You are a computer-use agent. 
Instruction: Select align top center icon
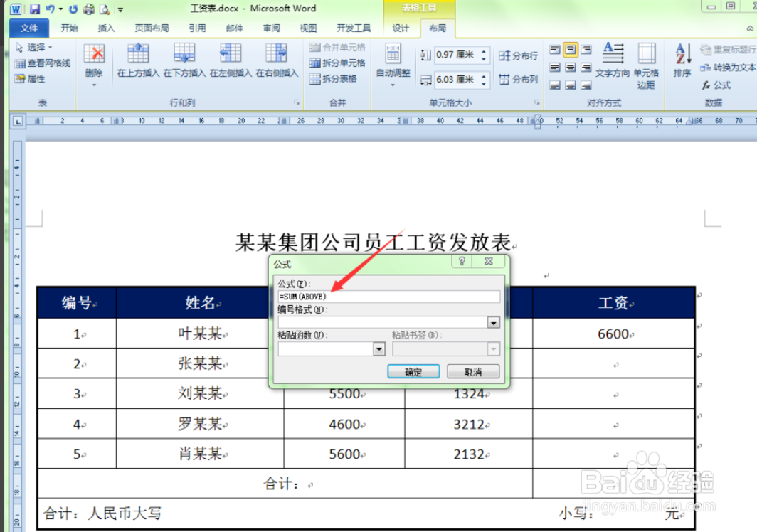(x=571, y=49)
